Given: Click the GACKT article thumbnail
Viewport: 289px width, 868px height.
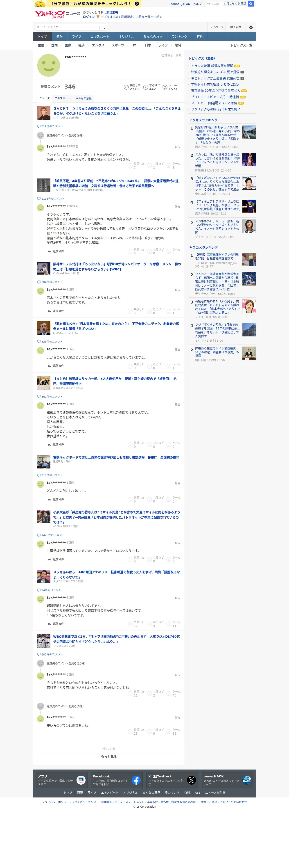Looking at the screenshot, I should [x=43, y=113].
